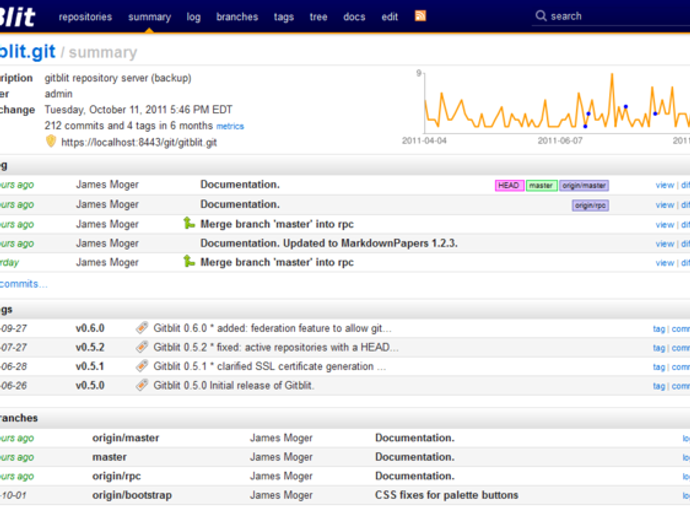Open 'Gitblit 0.5.2 fixed: active repositories' message
The image size is (690, 518).
[276, 347]
